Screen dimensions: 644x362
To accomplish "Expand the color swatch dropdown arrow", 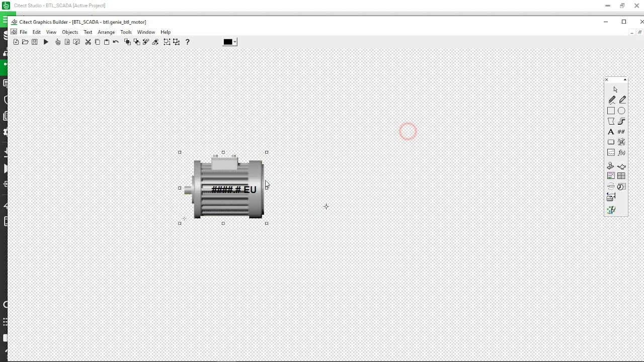I will (234, 42).
